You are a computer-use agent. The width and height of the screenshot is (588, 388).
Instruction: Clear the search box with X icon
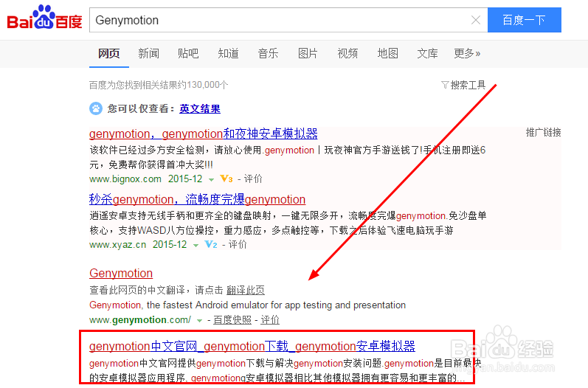pos(476,20)
